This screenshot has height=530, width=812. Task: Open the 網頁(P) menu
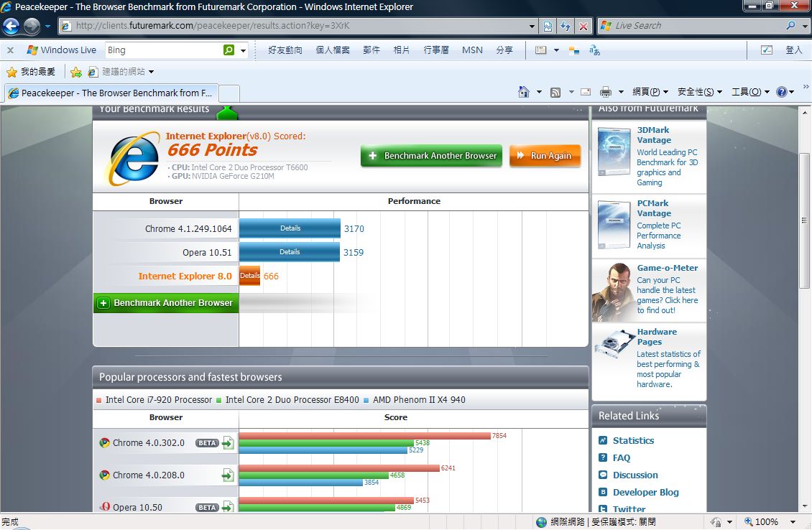tap(650, 92)
